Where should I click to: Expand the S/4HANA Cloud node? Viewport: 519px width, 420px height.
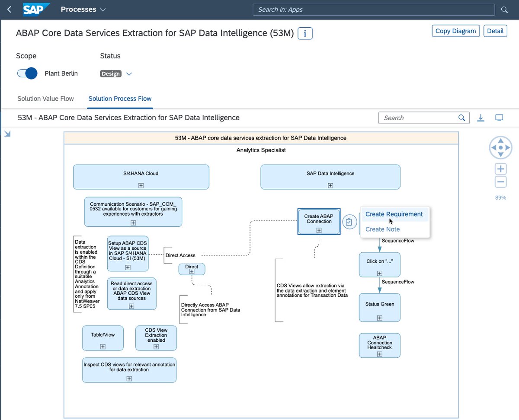[141, 185]
